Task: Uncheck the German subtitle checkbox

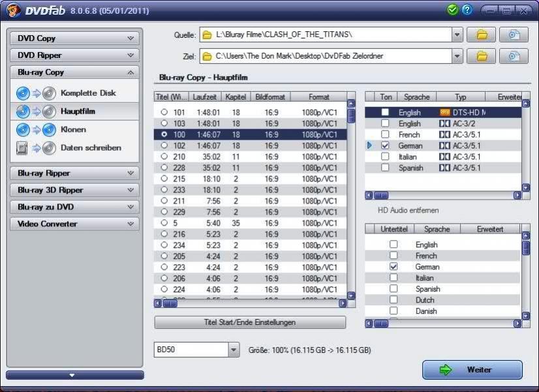Action: [393, 266]
